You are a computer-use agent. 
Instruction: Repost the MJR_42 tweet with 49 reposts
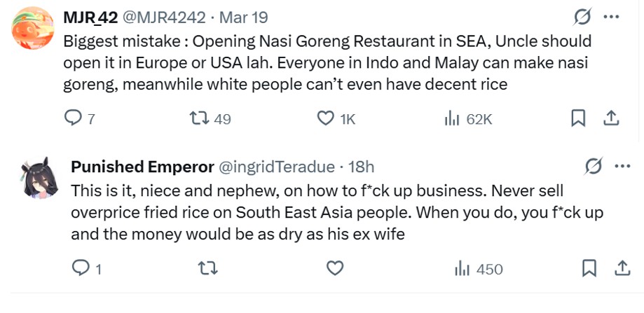point(200,119)
